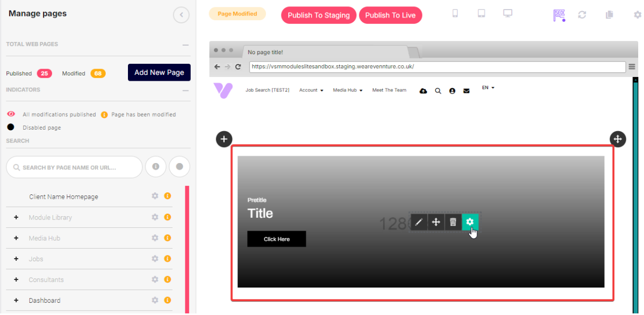Screen dimensions: 644x315
Task: Click modified indicator for Module Library
Action: (167, 217)
